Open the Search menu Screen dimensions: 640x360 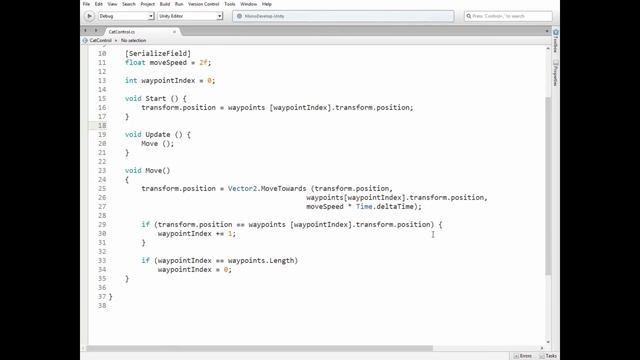pyautogui.click(x=129, y=4)
